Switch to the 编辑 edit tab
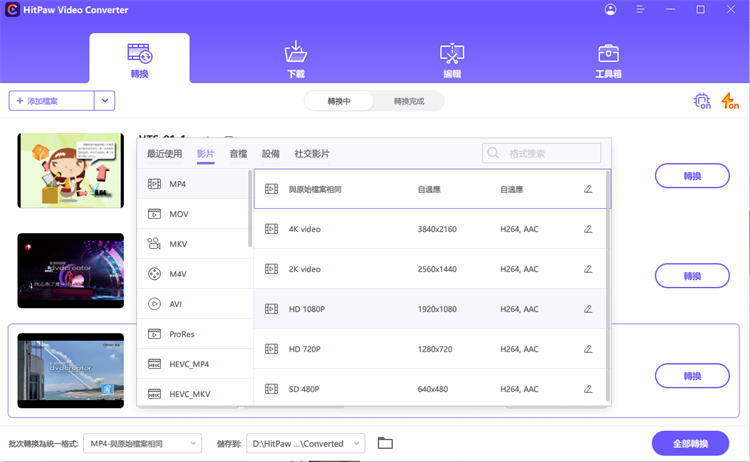The width and height of the screenshot is (750, 462). click(x=452, y=59)
